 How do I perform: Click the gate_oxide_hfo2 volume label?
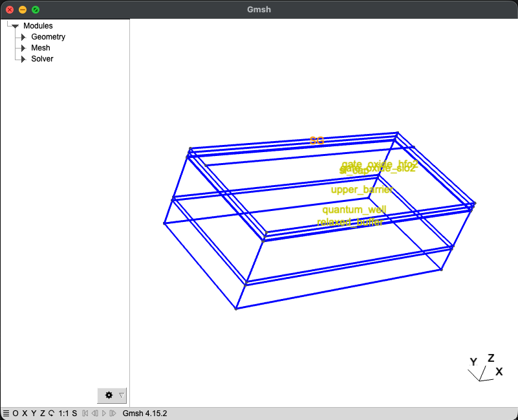(380, 164)
